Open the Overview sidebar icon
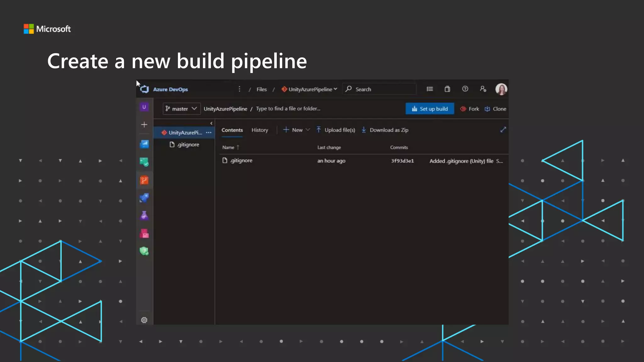The height and width of the screenshot is (362, 644). click(x=144, y=144)
